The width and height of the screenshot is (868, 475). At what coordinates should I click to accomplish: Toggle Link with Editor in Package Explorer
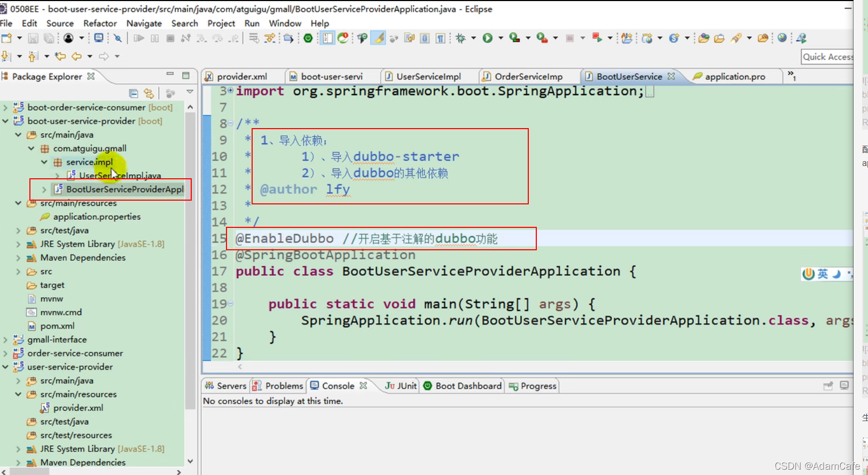149,93
